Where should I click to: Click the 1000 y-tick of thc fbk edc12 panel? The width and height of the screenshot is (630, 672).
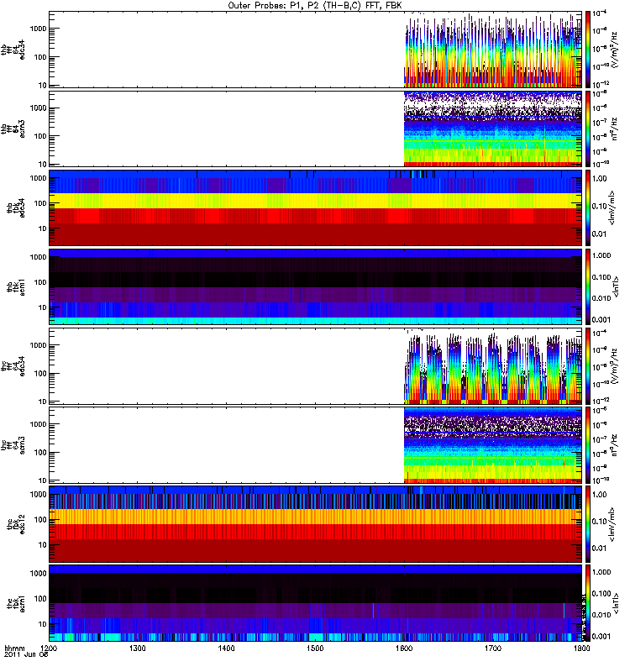click(38, 495)
